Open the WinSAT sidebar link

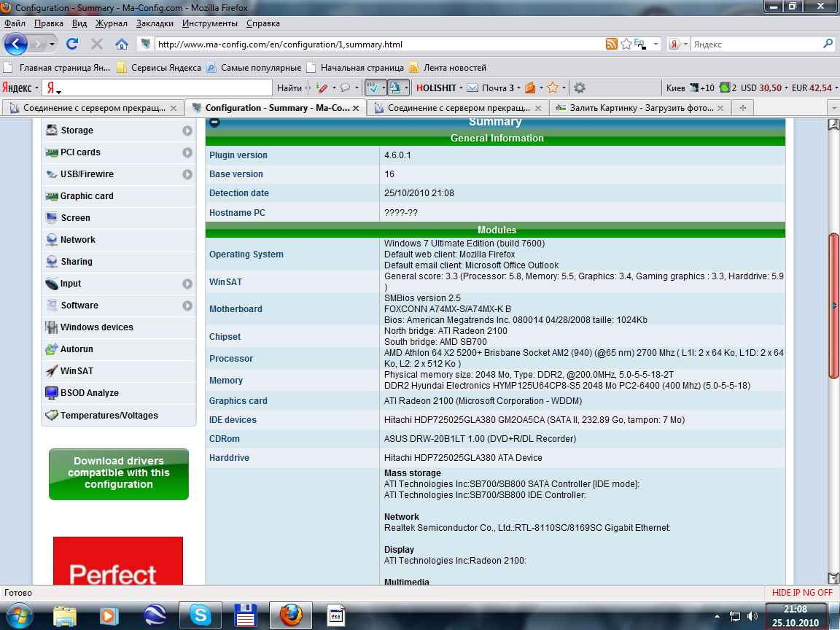click(77, 370)
